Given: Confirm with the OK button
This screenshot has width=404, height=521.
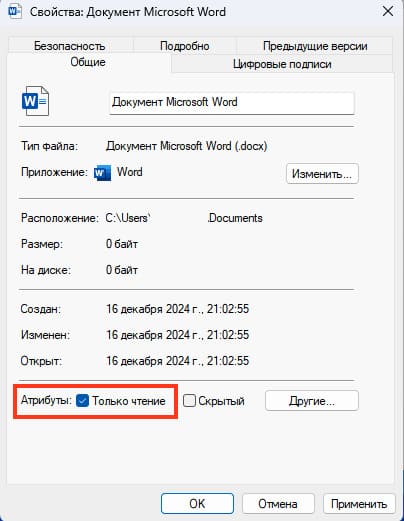Looking at the screenshot, I should (197, 503).
